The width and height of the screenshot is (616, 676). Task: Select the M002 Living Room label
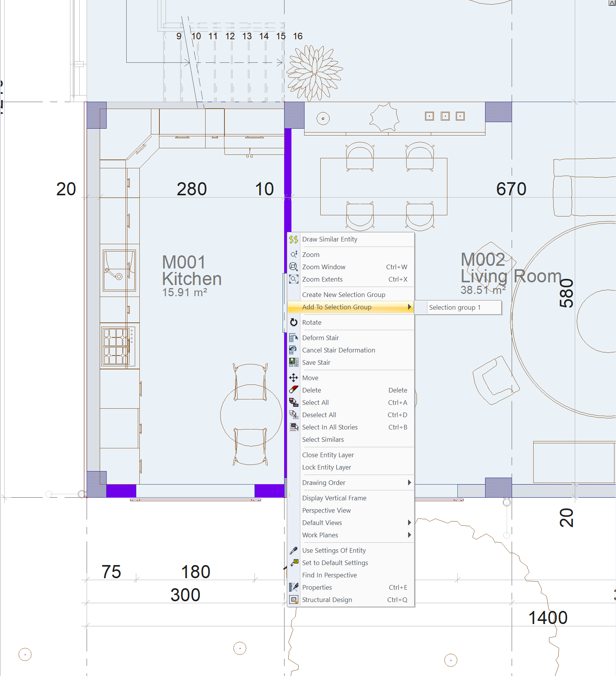pyautogui.click(x=511, y=268)
